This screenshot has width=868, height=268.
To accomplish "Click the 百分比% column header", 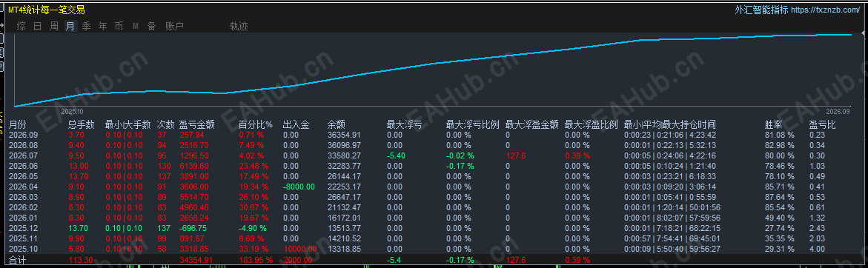I will coord(256,125).
